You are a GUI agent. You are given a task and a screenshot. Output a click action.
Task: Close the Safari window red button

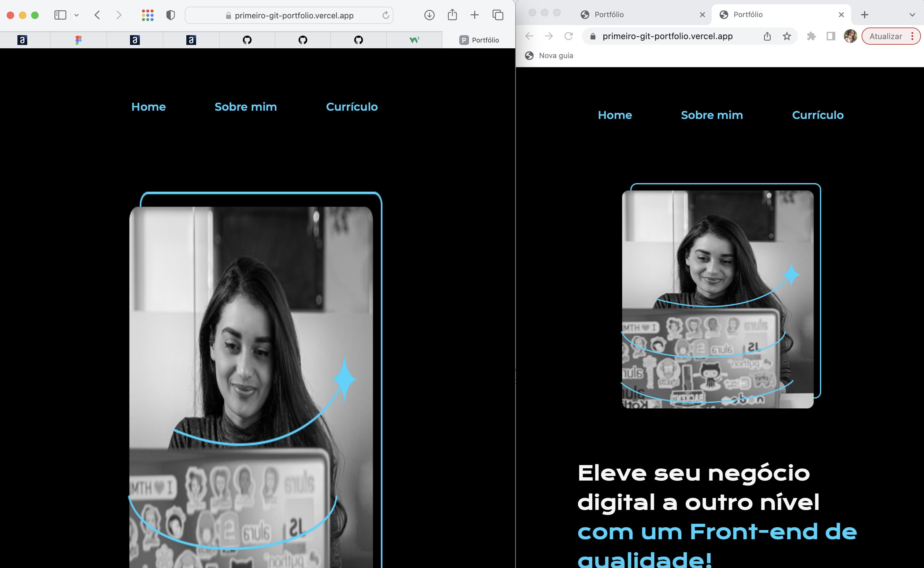click(10, 15)
